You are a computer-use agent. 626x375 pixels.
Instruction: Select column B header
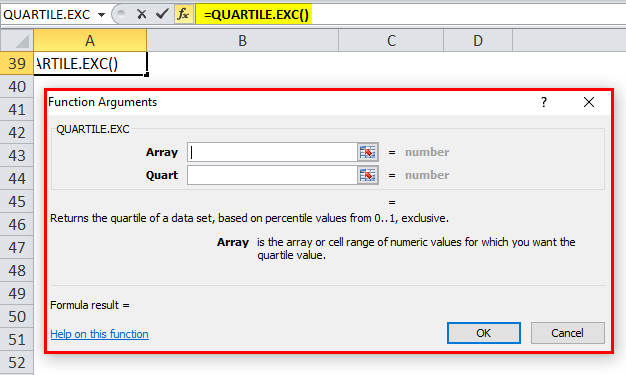click(242, 40)
